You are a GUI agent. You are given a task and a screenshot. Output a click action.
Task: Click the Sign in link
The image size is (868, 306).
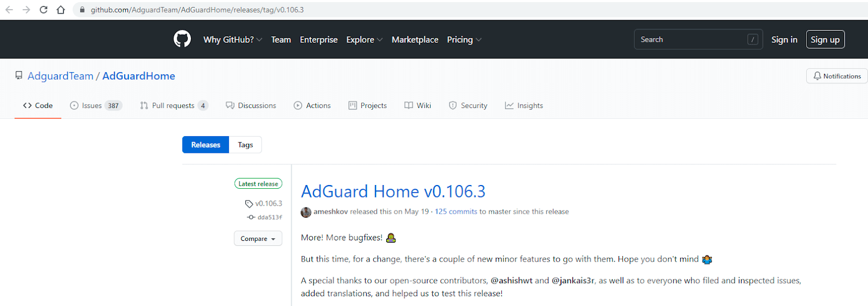pyautogui.click(x=784, y=40)
